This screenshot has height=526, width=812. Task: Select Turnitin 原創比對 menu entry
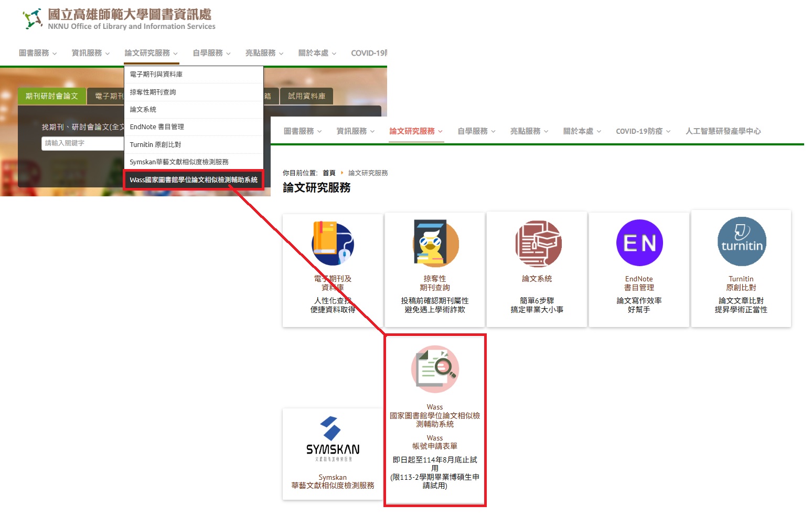pyautogui.click(x=194, y=144)
